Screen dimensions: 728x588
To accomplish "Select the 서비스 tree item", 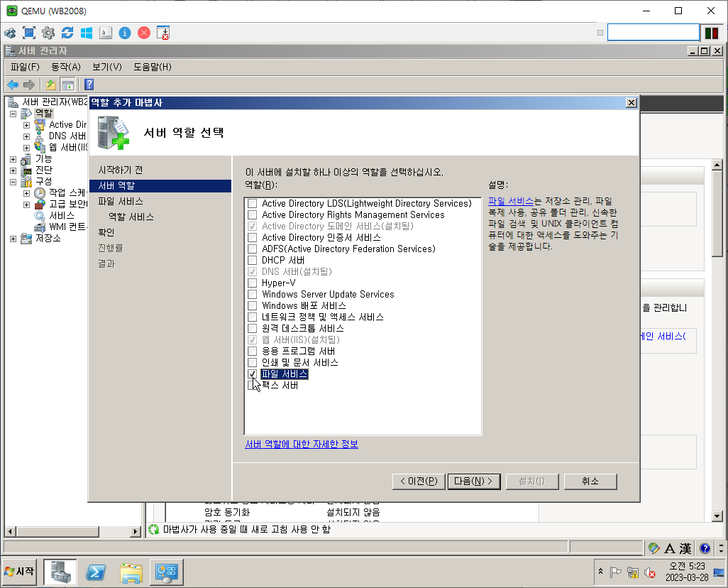I will [62, 216].
